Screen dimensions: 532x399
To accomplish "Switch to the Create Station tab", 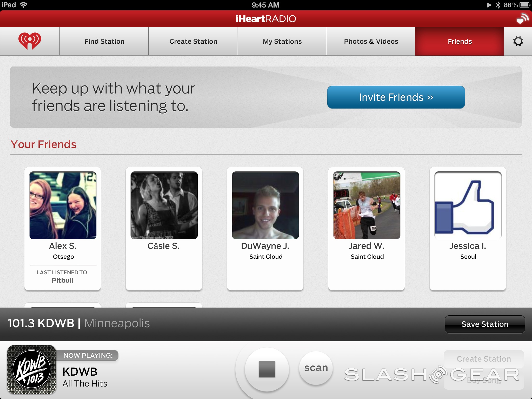I will click(193, 41).
